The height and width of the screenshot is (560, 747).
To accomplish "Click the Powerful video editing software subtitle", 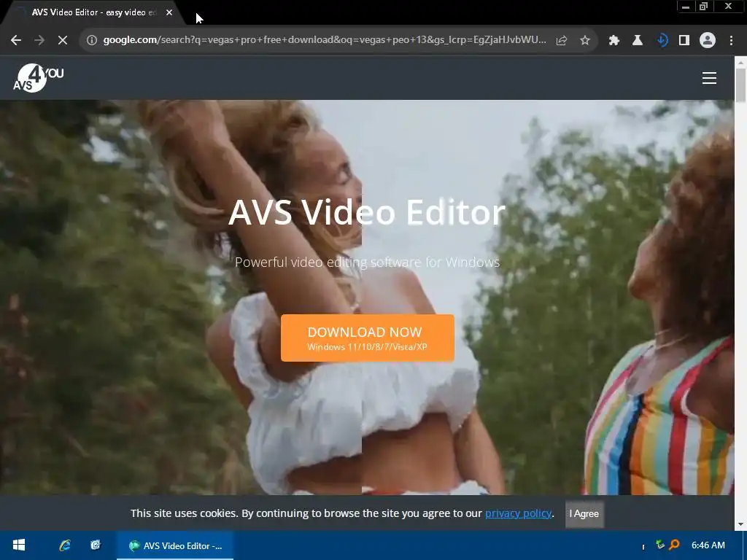I will click(368, 262).
